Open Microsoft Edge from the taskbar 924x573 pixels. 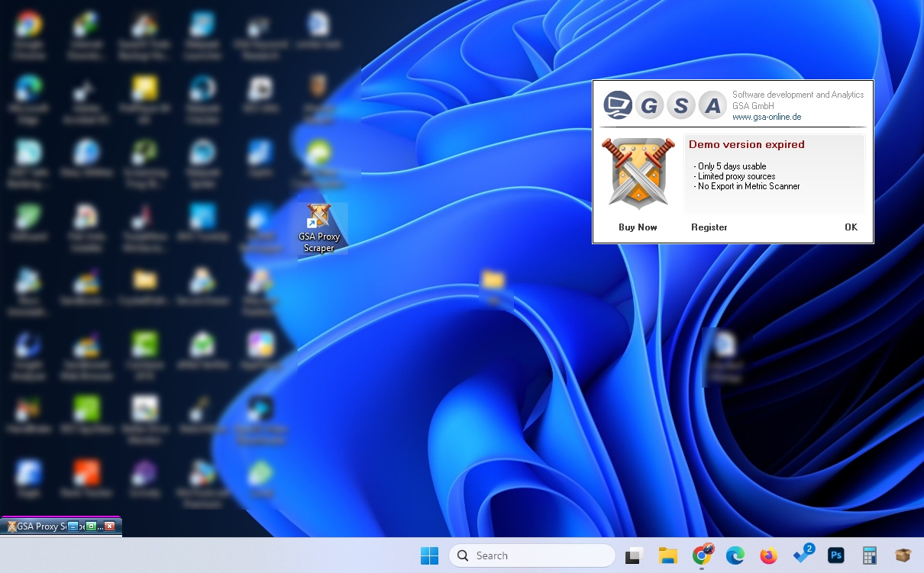pos(735,555)
